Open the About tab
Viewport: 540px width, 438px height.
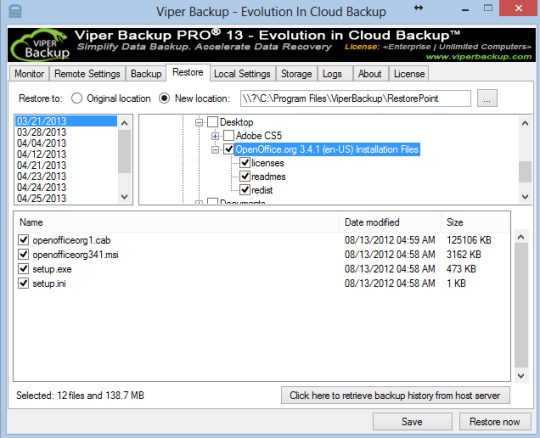point(370,74)
